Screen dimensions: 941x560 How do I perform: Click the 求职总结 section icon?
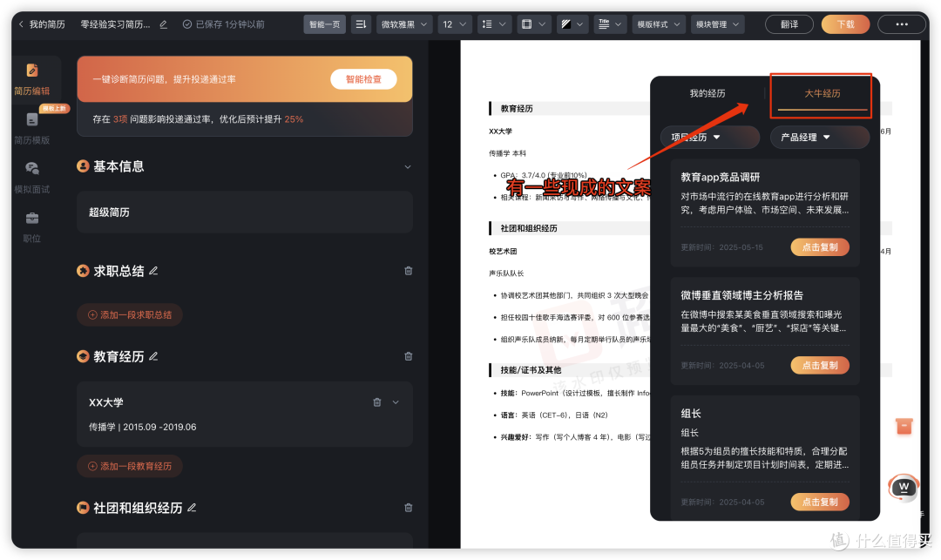[x=84, y=271]
